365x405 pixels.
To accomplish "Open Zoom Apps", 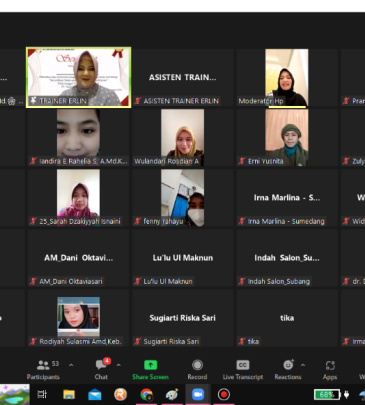I will (x=330, y=369).
